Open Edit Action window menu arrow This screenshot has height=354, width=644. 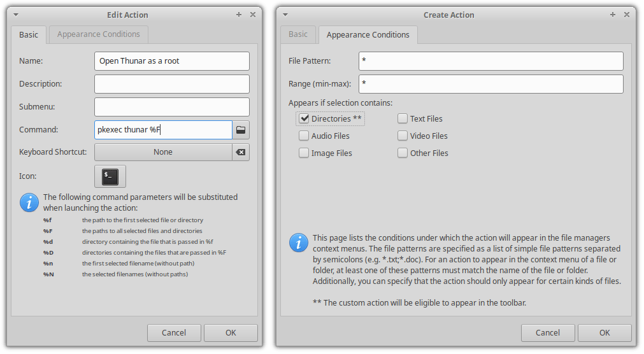click(x=16, y=15)
